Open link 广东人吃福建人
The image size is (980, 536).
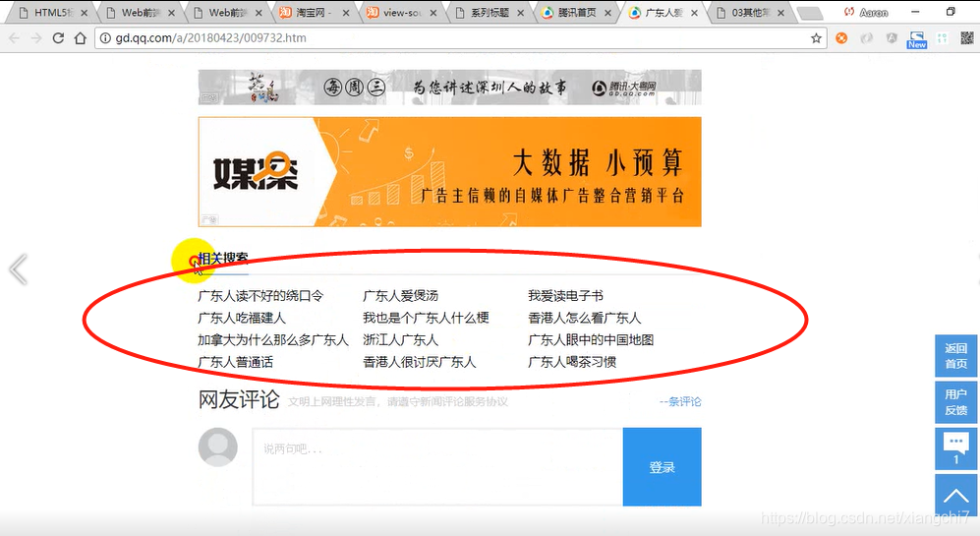click(241, 318)
